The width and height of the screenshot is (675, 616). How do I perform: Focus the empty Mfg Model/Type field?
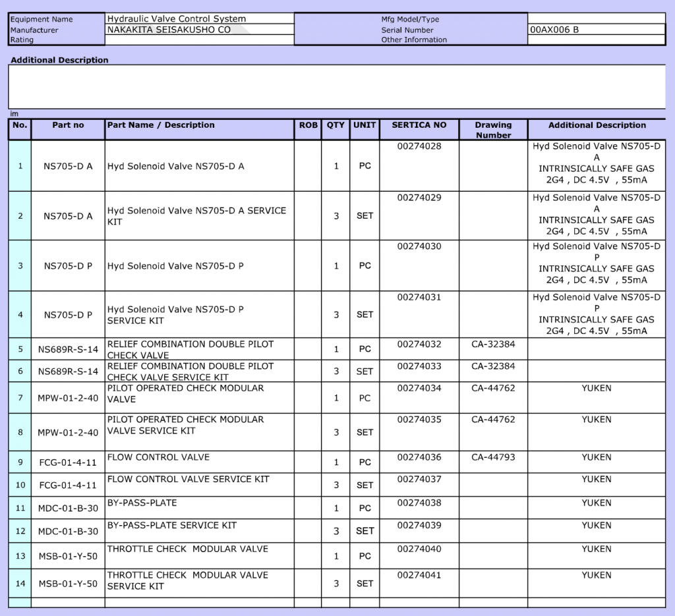tap(596, 18)
